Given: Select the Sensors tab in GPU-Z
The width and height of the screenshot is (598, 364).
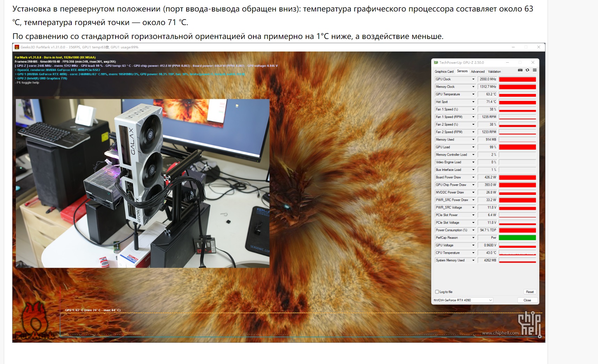Looking at the screenshot, I should coord(462,71).
